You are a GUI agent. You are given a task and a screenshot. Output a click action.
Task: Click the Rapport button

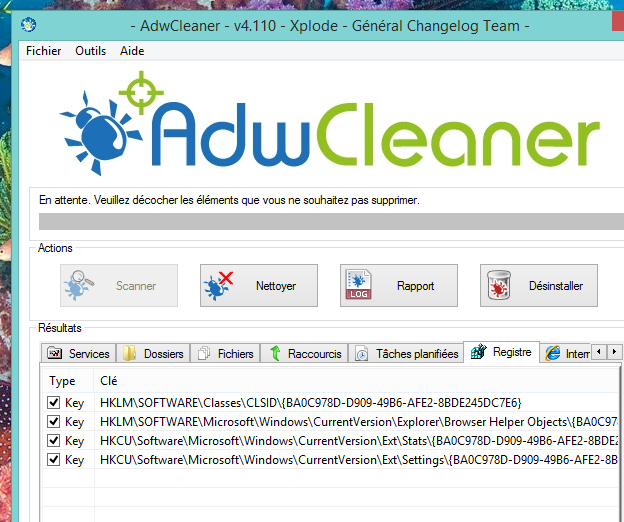coord(399,285)
